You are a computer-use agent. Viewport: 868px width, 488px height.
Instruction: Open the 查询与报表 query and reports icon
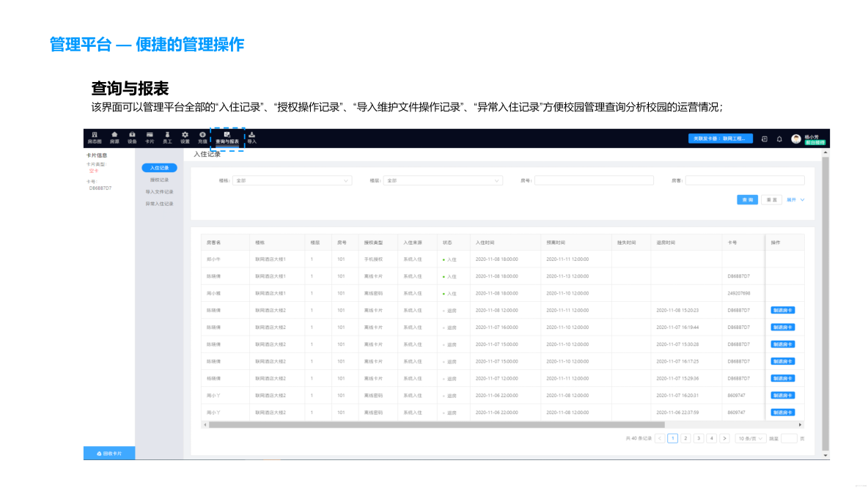(x=227, y=138)
